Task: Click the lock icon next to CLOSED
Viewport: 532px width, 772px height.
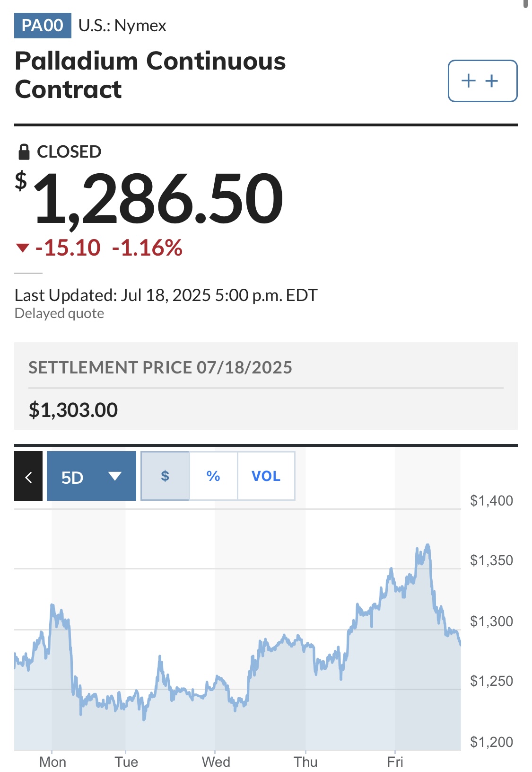Action: click(x=24, y=152)
